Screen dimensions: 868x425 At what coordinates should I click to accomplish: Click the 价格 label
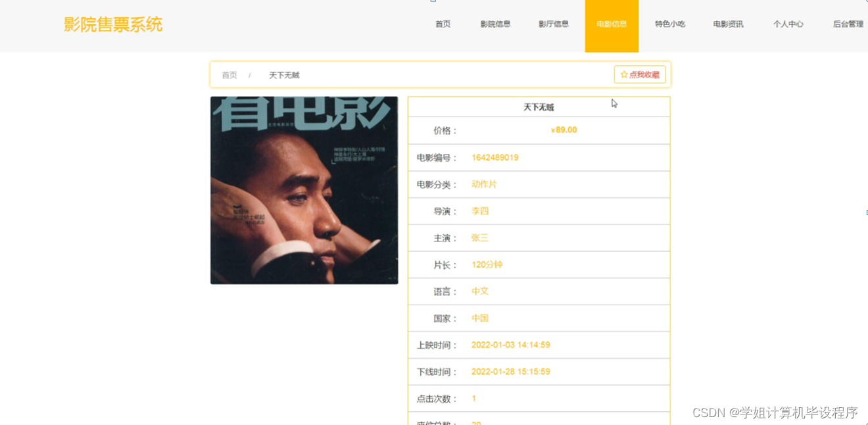445,131
